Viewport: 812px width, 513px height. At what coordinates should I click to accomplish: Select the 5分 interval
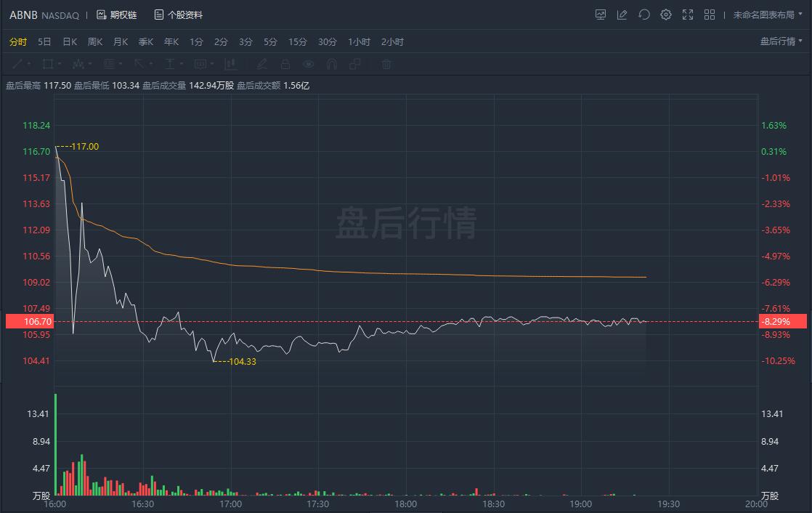(271, 42)
